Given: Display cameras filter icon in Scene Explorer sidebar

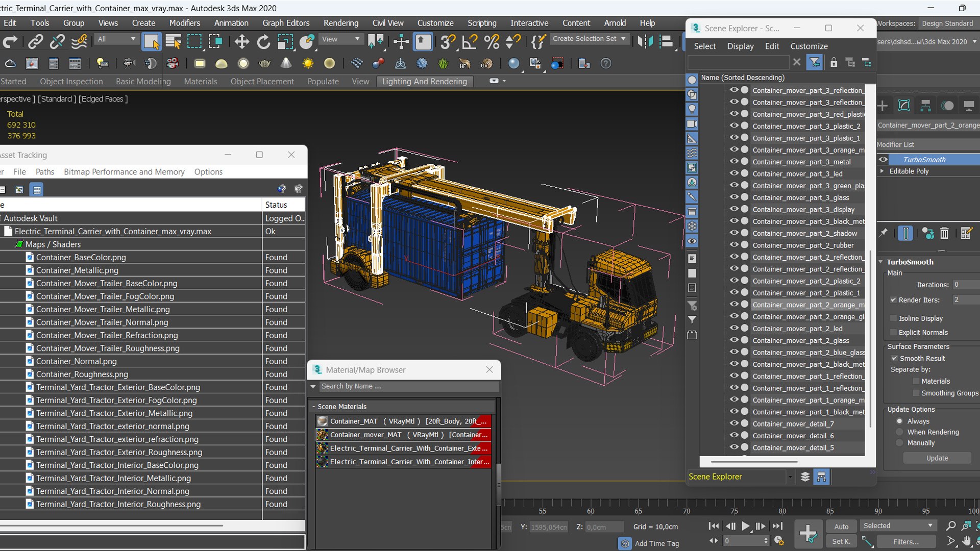Looking at the screenshot, I should [692, 123].
